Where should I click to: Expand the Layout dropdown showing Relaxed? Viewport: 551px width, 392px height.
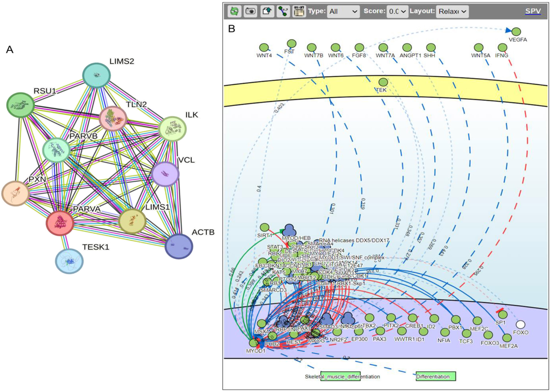452,12
